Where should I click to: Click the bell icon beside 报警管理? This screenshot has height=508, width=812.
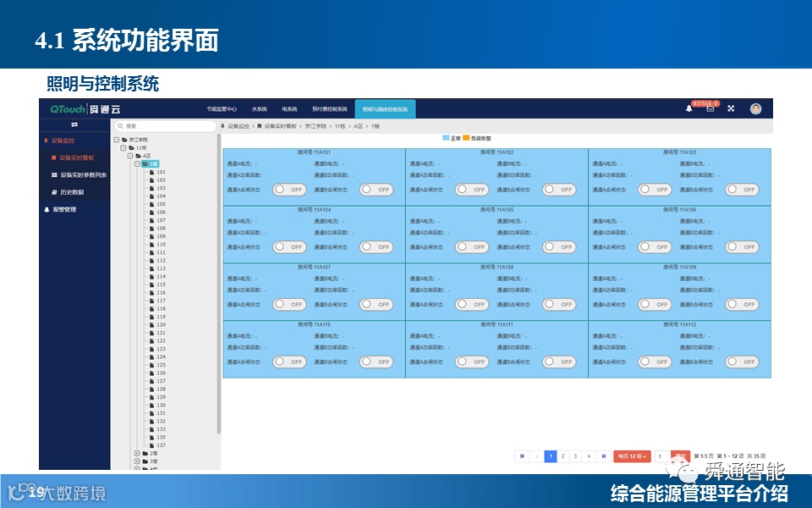point(47,209)
